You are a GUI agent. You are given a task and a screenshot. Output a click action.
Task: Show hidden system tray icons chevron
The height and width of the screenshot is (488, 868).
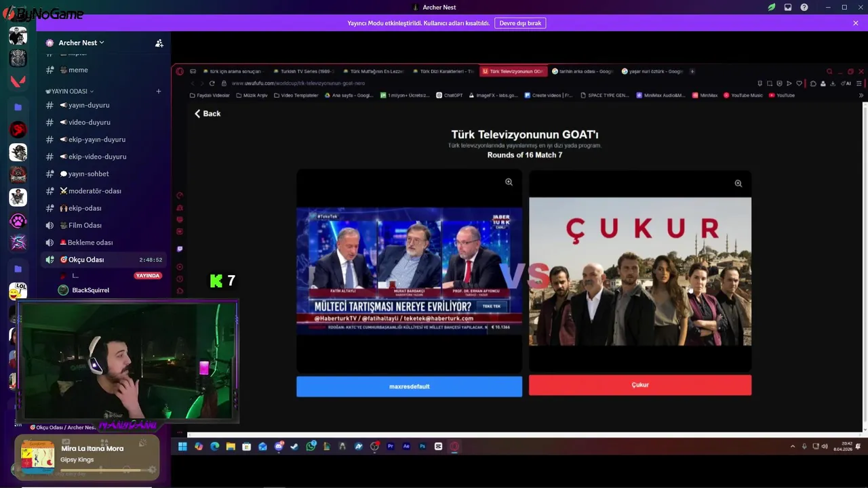(x=793, y=447)
